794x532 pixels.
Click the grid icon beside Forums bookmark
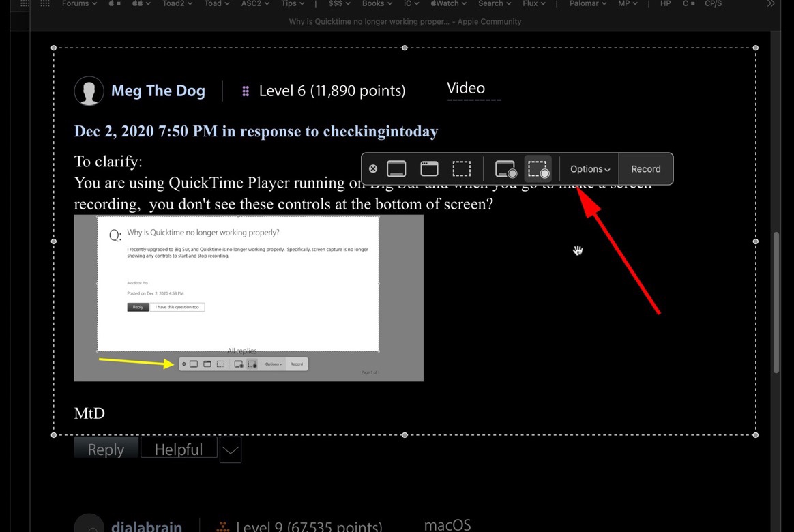[45, 3]
